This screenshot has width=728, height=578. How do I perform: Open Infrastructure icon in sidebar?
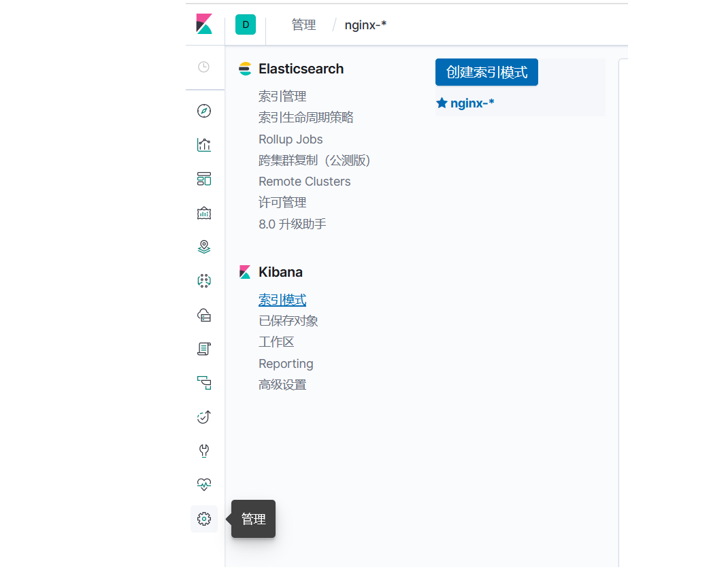[204, 315]
